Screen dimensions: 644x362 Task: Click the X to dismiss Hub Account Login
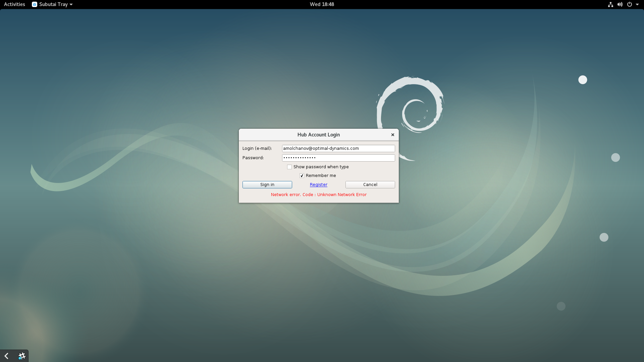[x=392, y=134]
